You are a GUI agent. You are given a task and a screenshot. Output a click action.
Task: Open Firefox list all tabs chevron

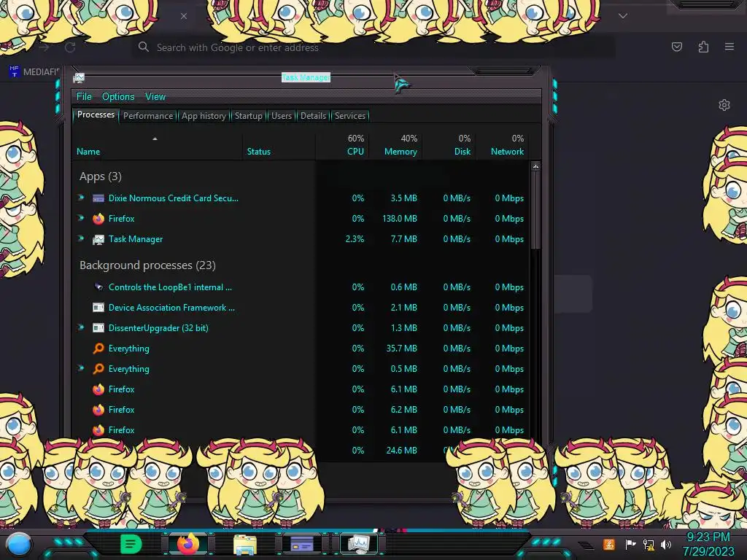[623, 16]
